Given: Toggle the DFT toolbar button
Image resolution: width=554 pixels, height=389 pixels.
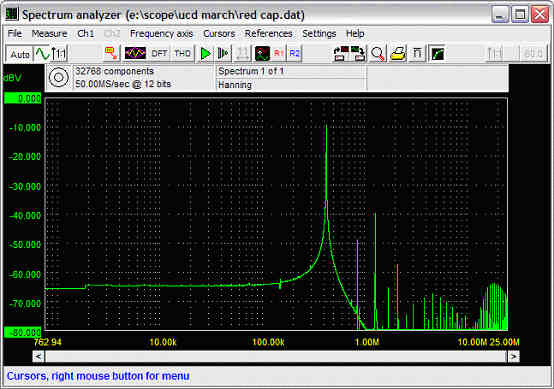Looking at the screenshot, I should 159,54.
